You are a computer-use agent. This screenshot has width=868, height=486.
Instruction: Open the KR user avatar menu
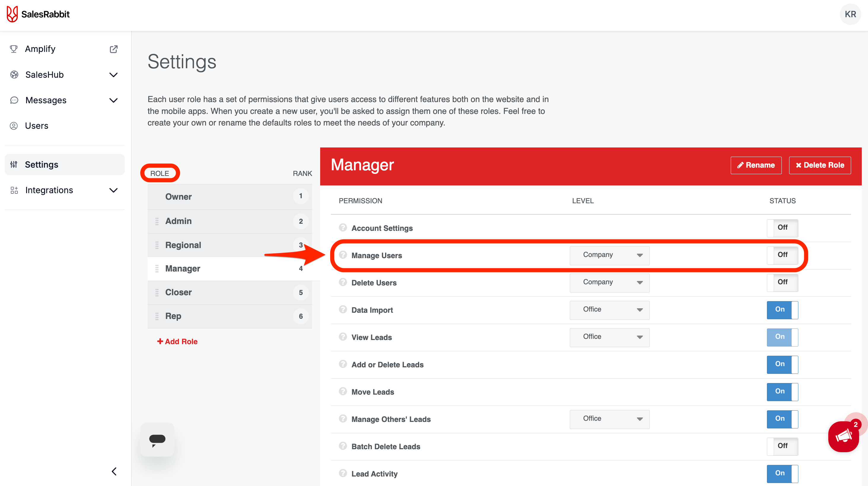coord(850,14)
